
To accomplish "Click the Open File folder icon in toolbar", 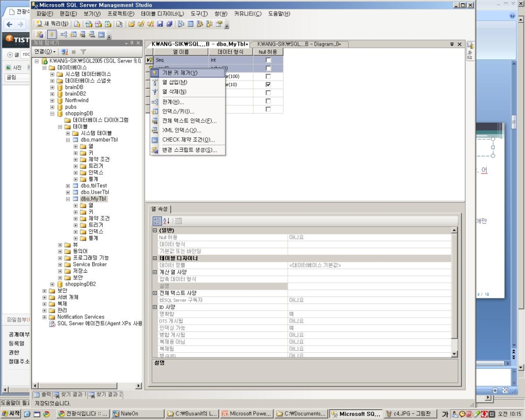I will (x=132, y=24).
